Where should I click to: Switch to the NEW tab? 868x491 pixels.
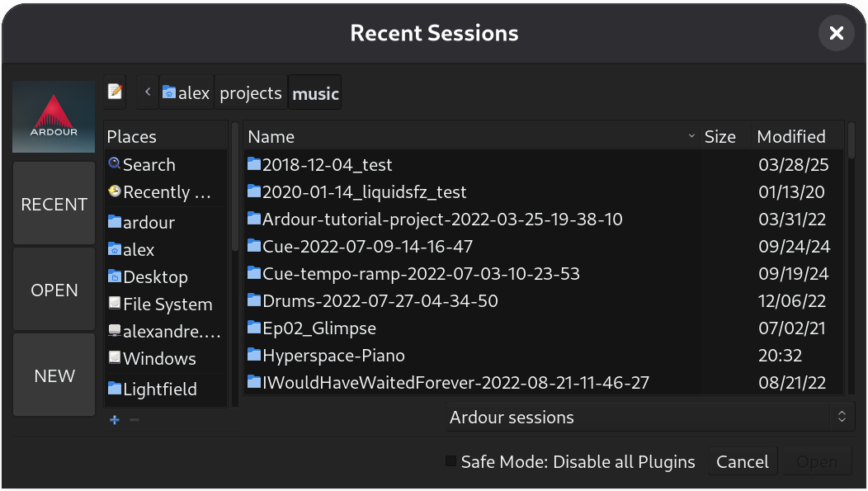pos(54,375)
